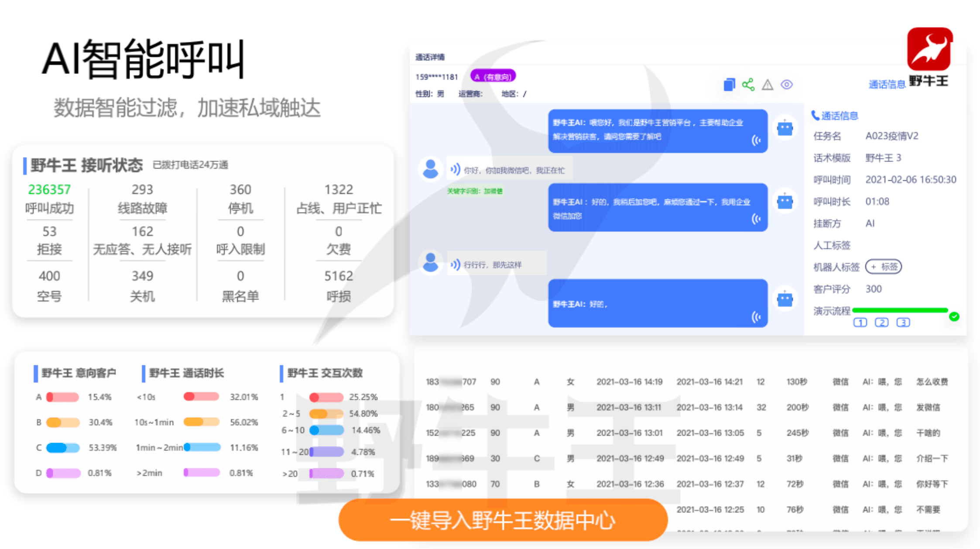The height and width of the screenshot is (549, 980).
Task: Click the 野牛王 交互次数 heading
Action: click(325, 373)
